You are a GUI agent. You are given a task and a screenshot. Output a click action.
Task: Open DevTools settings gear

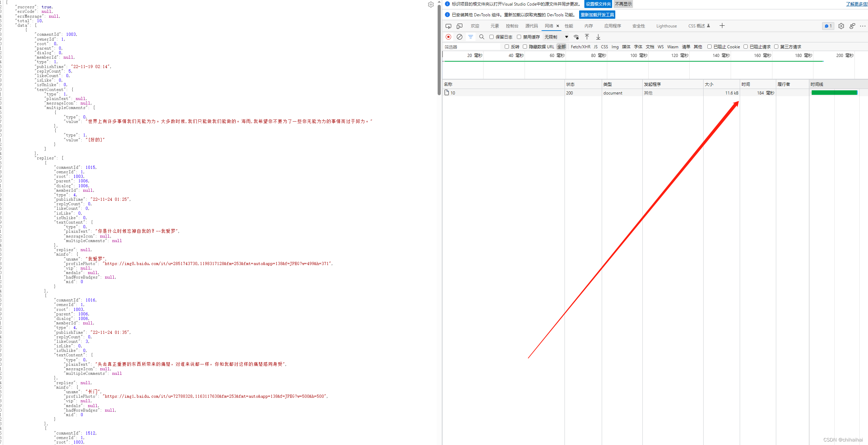click(x=841, y=26)
